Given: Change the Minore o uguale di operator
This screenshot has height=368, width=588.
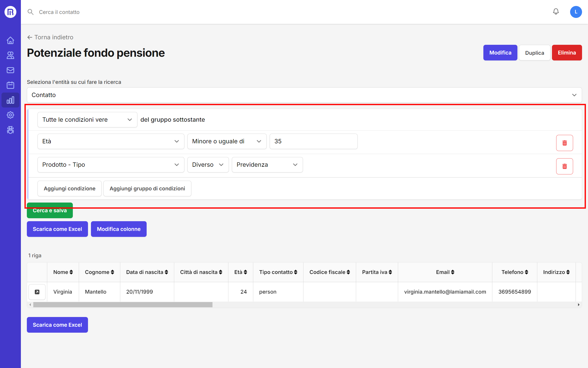Looking at the screenshot, I should click(226, 141).
